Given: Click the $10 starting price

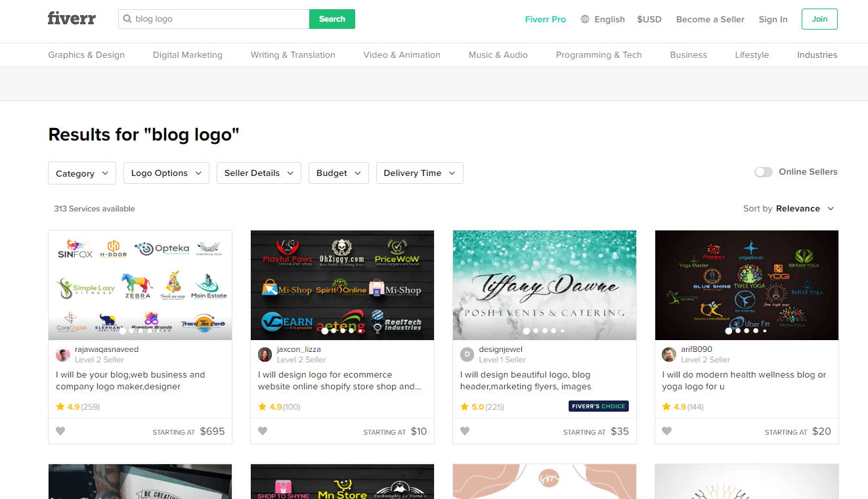Looking at the screenshot, I should (x=419, y=431).
